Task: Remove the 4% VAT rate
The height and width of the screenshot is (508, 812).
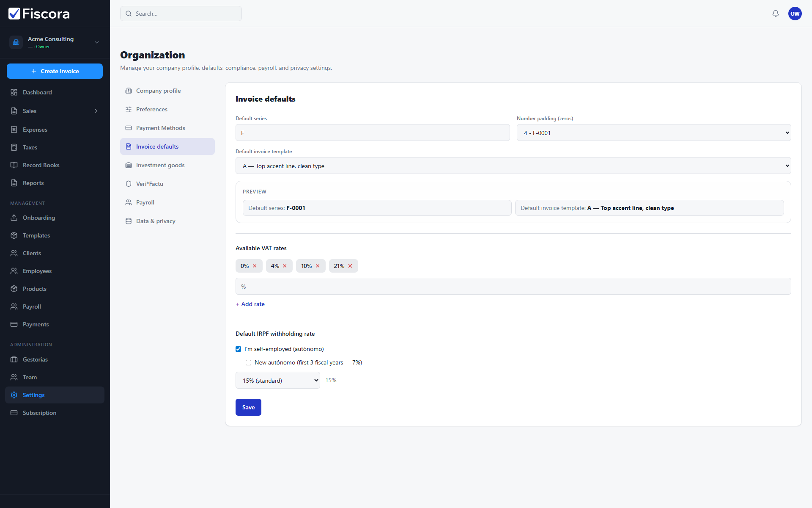Action: [285, 266]
